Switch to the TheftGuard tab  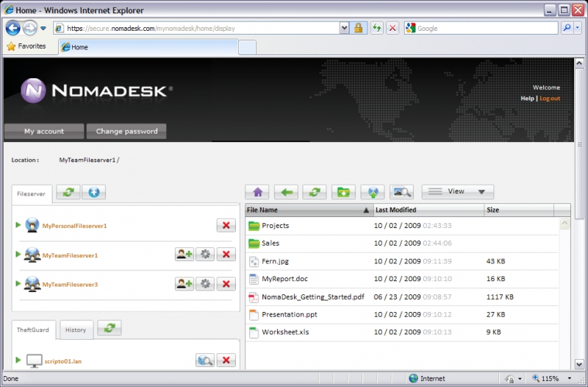(x=33, y=330)
